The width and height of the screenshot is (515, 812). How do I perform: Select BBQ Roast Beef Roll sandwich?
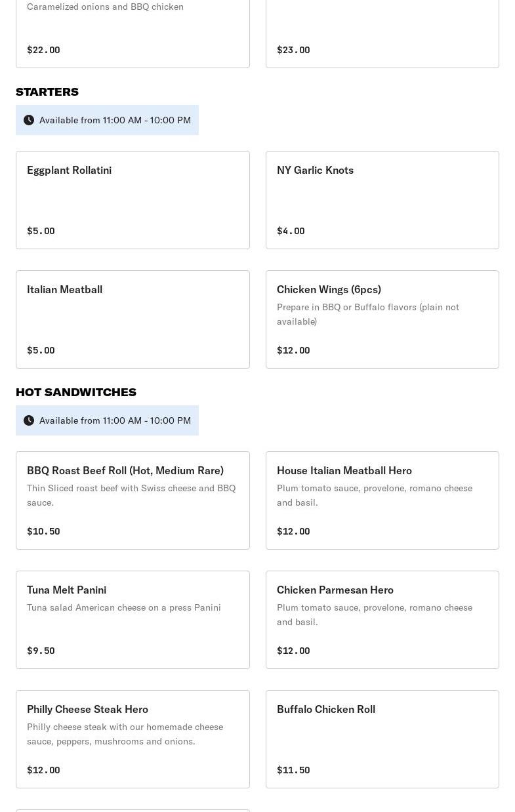click(x=133, y=500)
